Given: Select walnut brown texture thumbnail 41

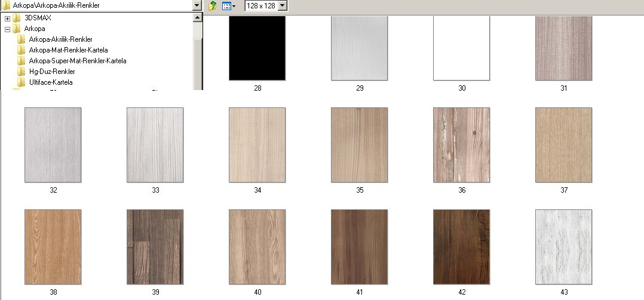Looking at the screenshot, I should (360, 247).
